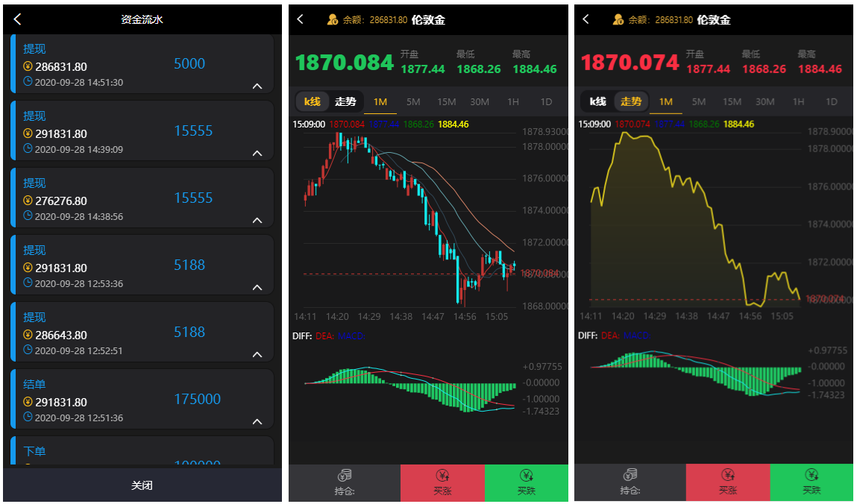Image resolution: width=857 pixels, height=504 pixels.
Task: Click amount 5000 in the first 提现 row
Action: [x=189, y=64]
